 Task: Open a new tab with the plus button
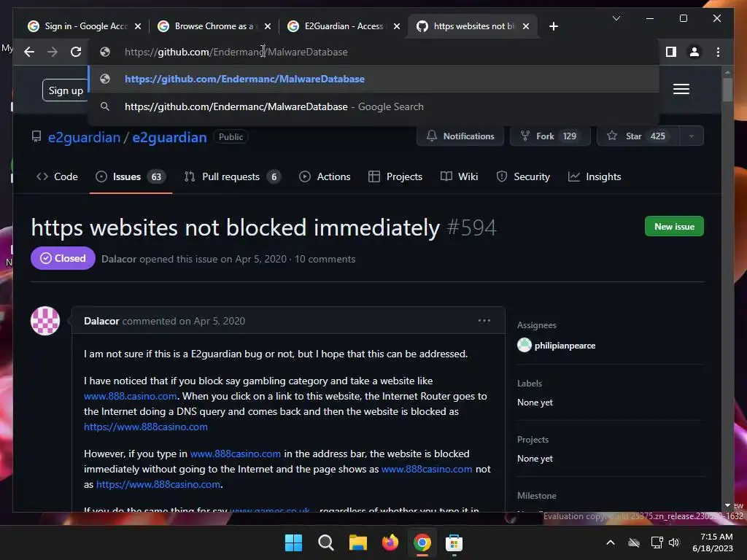point(553,26)
